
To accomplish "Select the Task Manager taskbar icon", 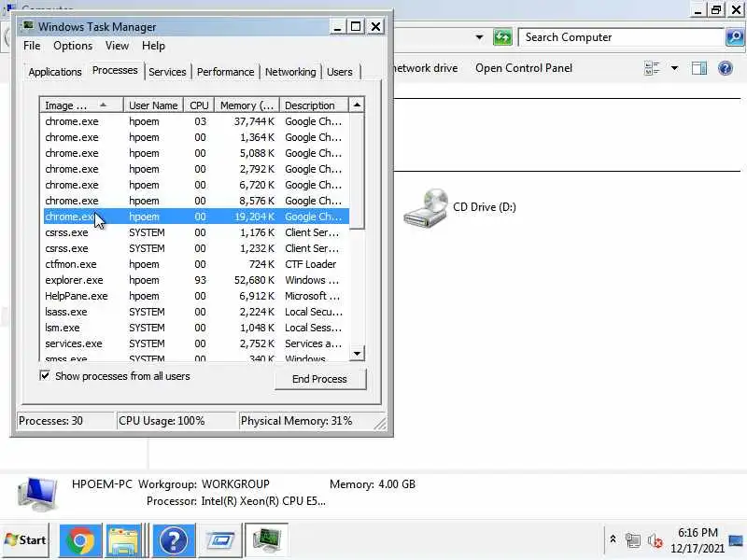I will tap(266, 540).
